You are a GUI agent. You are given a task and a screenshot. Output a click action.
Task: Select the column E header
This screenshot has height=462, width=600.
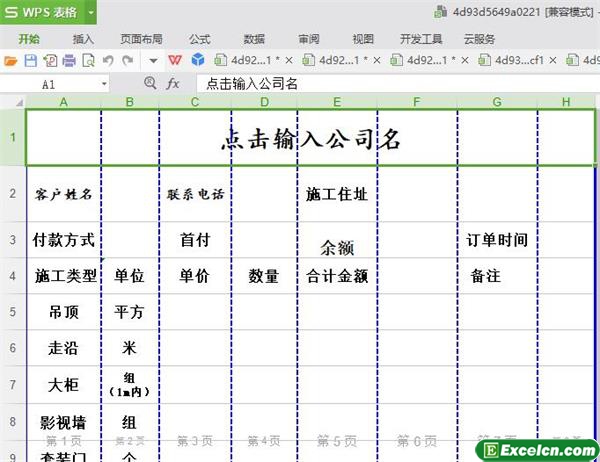point(337,102)
